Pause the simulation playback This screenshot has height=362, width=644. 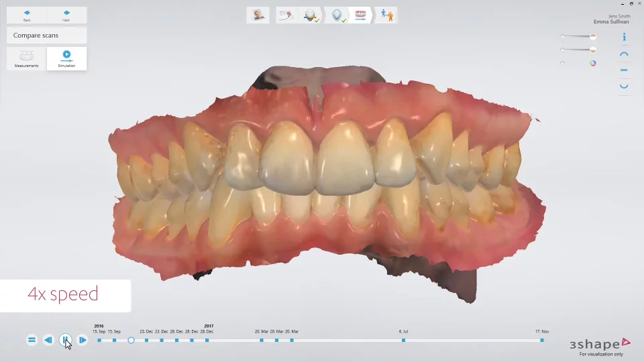(65, 340)
